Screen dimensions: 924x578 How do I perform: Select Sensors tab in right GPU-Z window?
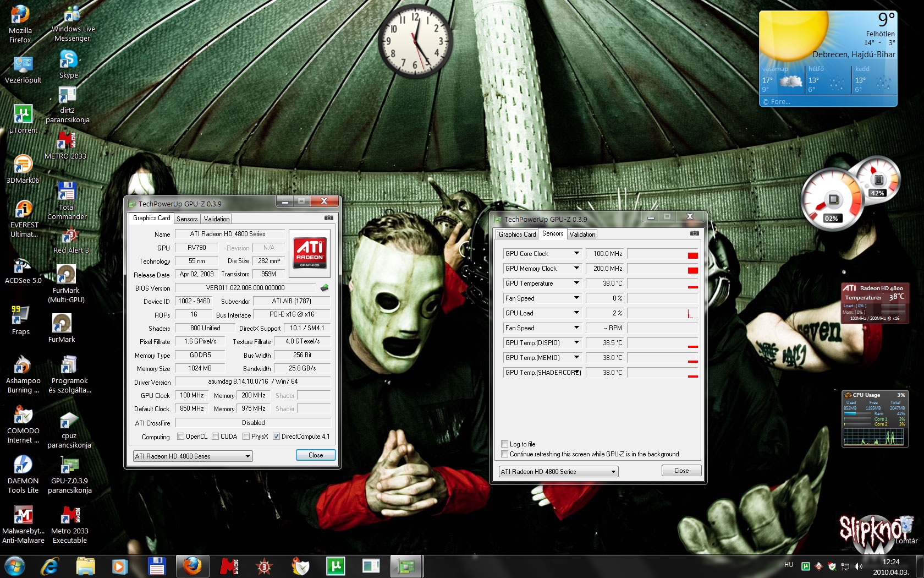point(553,233)
